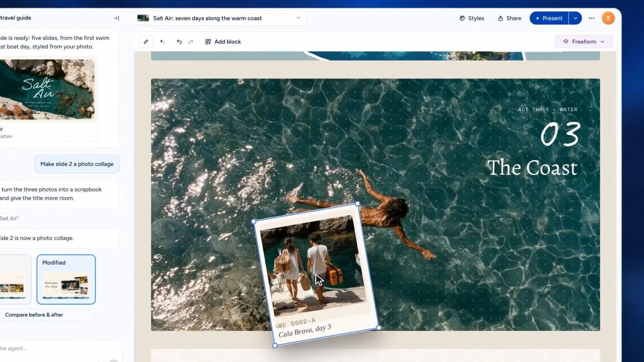This screenshot has height=362, width=644.
Task: Open the user avatar account menu
Action: coord(608,18)
